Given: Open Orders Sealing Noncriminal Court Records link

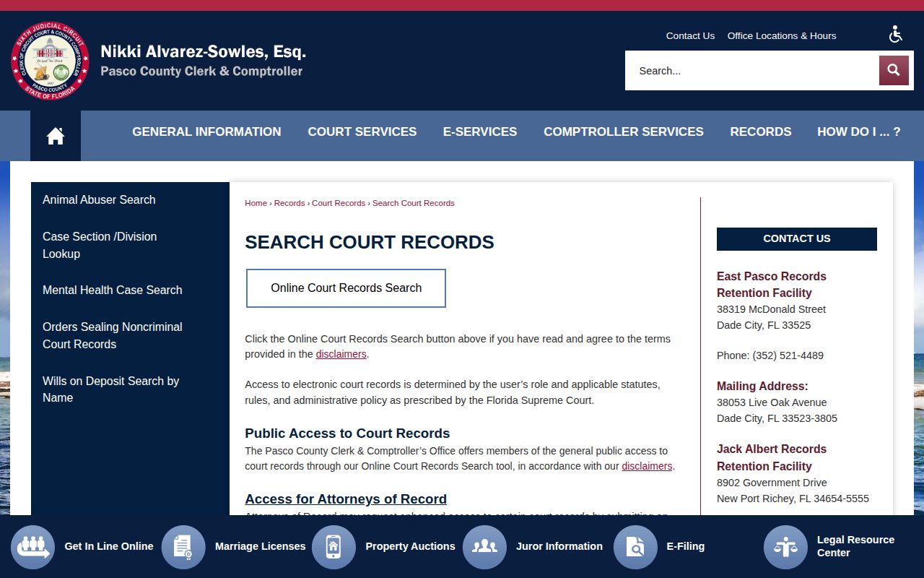Looking at the screenshot, I should 113,335.
